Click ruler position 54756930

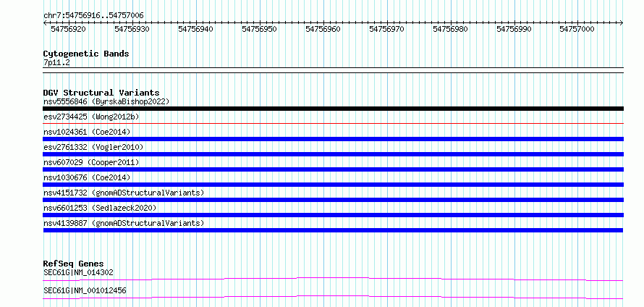[x=132, y=29]
